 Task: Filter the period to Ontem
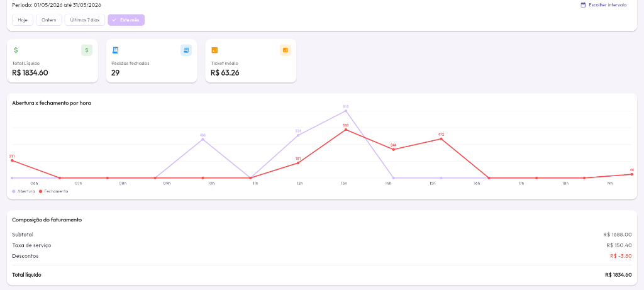49,20
